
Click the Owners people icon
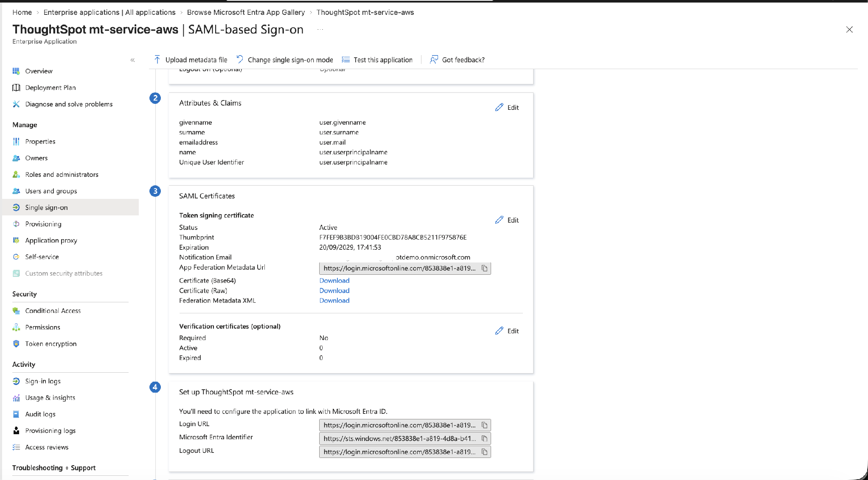[x=16, y=158]
